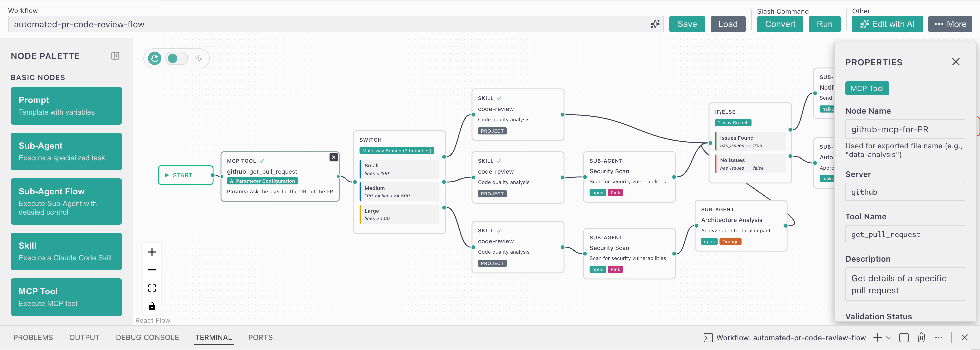
Task: Add a Skill node from palette
Action: click(66, 251)
